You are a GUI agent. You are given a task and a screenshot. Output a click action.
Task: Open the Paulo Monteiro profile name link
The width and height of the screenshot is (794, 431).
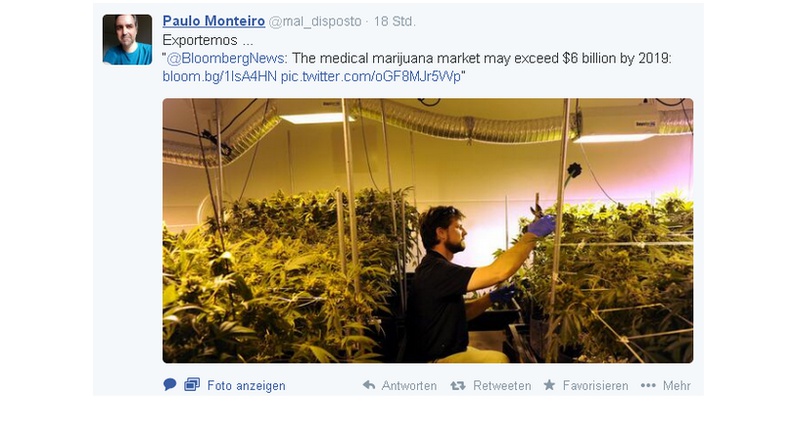click(x=214, y=21)
